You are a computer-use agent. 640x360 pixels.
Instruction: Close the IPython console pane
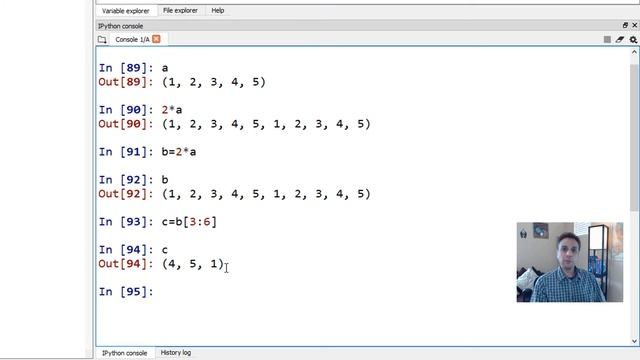click(635, 25)
